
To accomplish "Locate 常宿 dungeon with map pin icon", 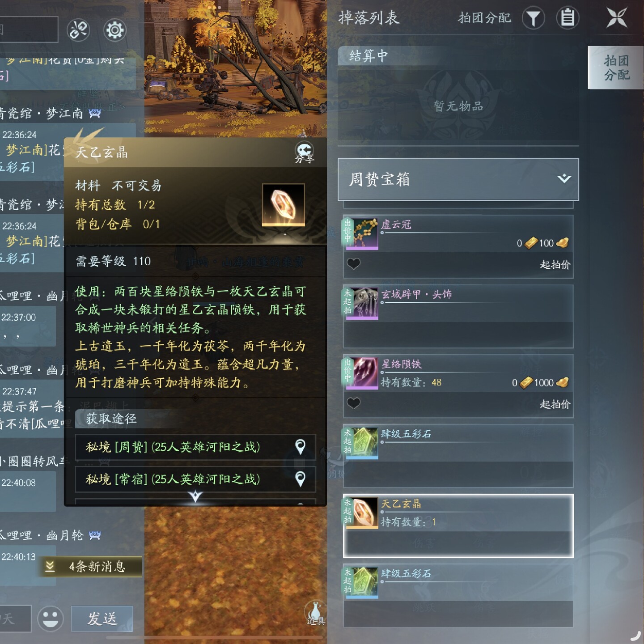I will click(x=300, y=479).
